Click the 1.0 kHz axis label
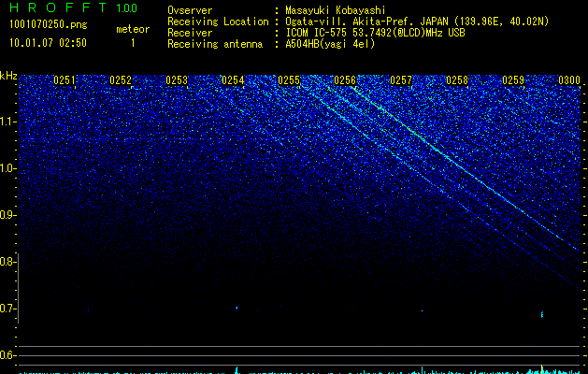This screenshot has width=588, height=374. click(x=7, y=168)
